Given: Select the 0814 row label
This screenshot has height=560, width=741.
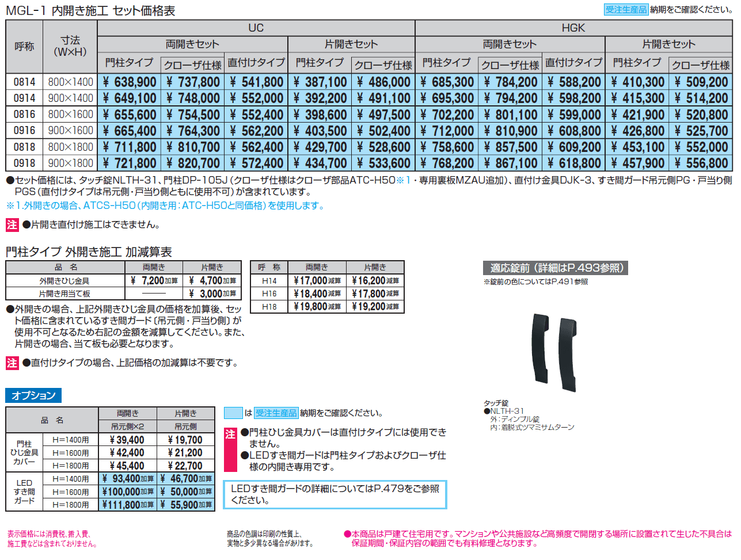Looking at the screenshot, I should click(24, 81).
